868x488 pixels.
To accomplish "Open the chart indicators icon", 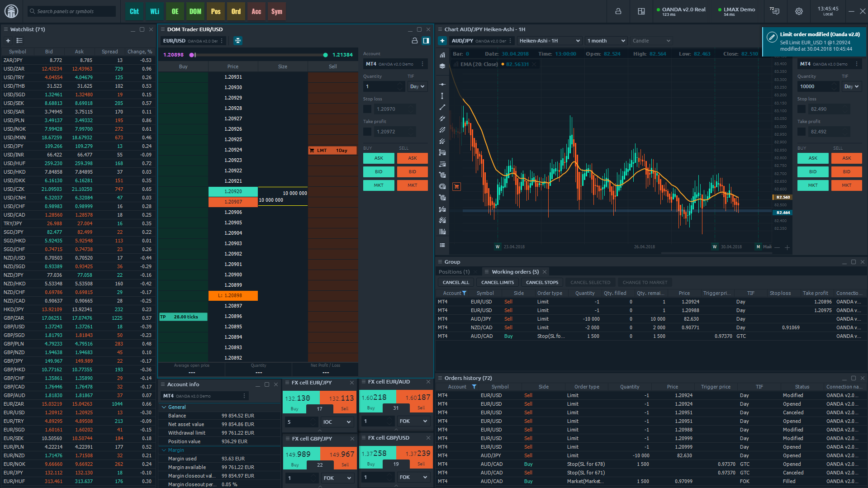I will coord(442,55).
